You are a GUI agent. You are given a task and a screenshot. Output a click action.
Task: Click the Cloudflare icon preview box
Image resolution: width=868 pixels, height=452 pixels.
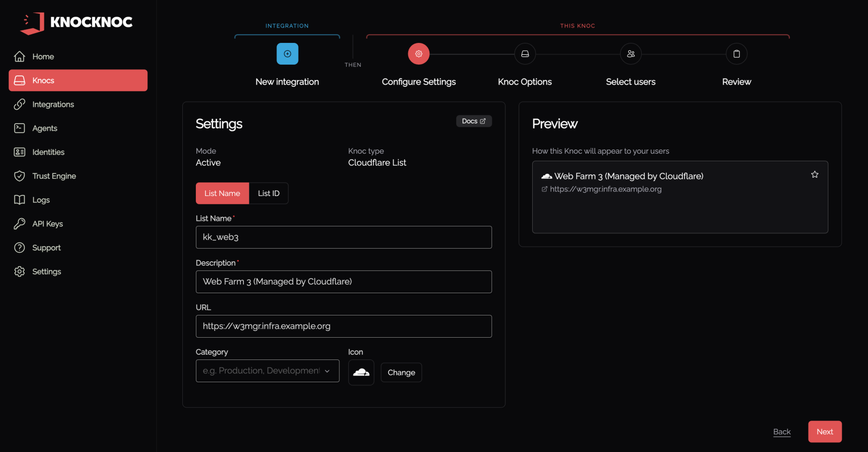click(x=361, y=372)
